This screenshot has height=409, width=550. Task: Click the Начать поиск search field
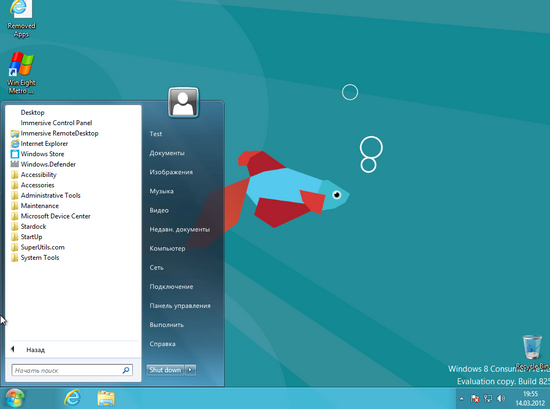[72, 370]
